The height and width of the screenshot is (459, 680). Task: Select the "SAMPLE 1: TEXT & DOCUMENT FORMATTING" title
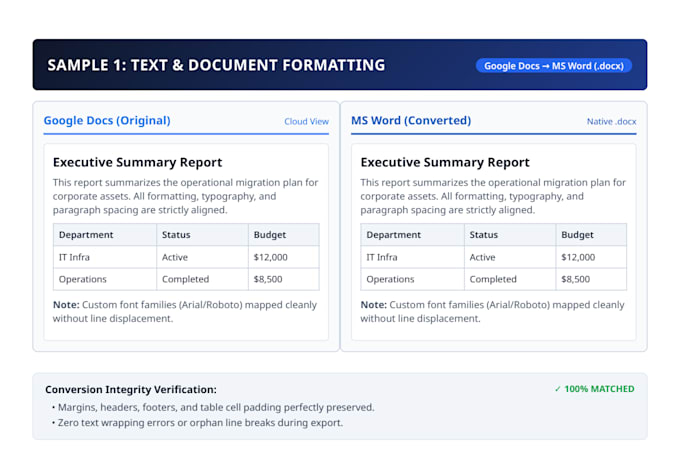tap(216, 65)
